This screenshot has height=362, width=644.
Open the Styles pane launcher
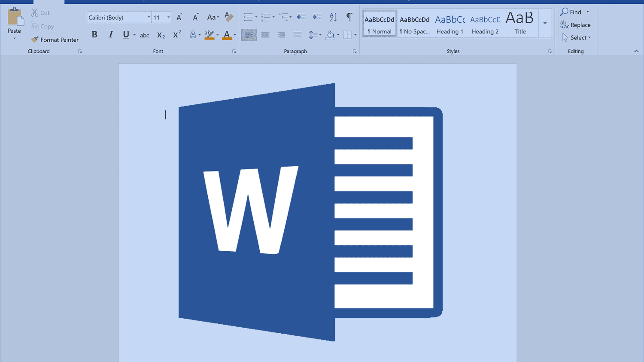[550, 52]
